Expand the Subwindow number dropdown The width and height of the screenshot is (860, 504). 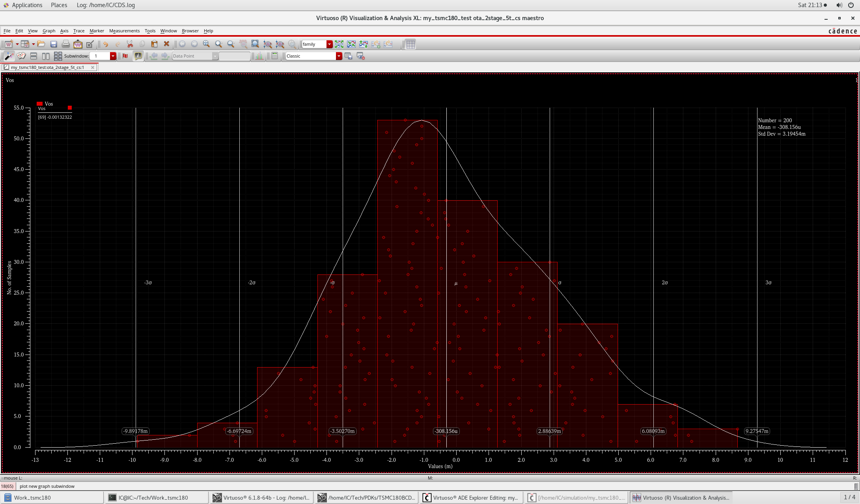pos(113,56)
